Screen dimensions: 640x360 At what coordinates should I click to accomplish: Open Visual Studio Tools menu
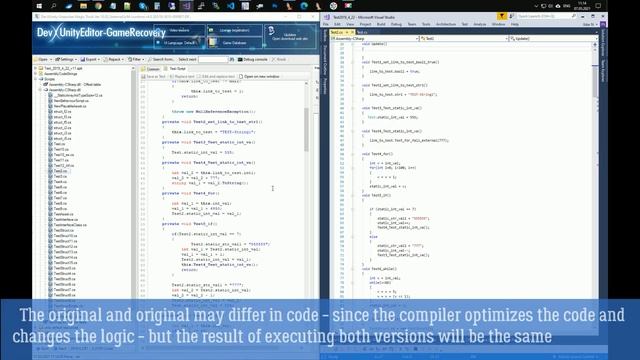tap(426, 24)
